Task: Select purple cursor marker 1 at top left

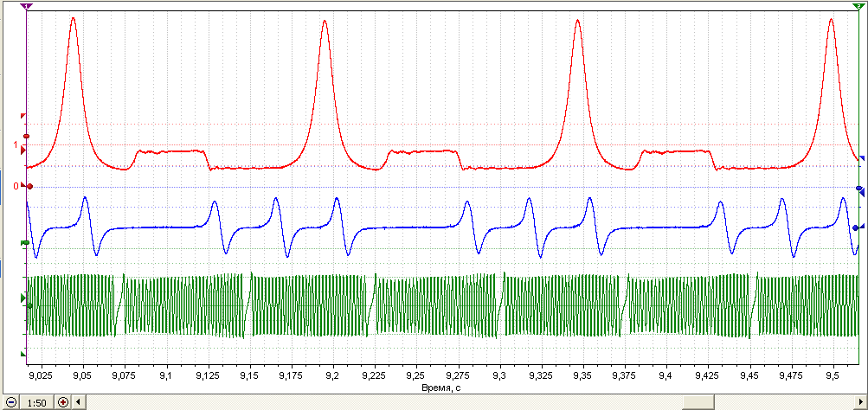Action: tap(27, 5)
